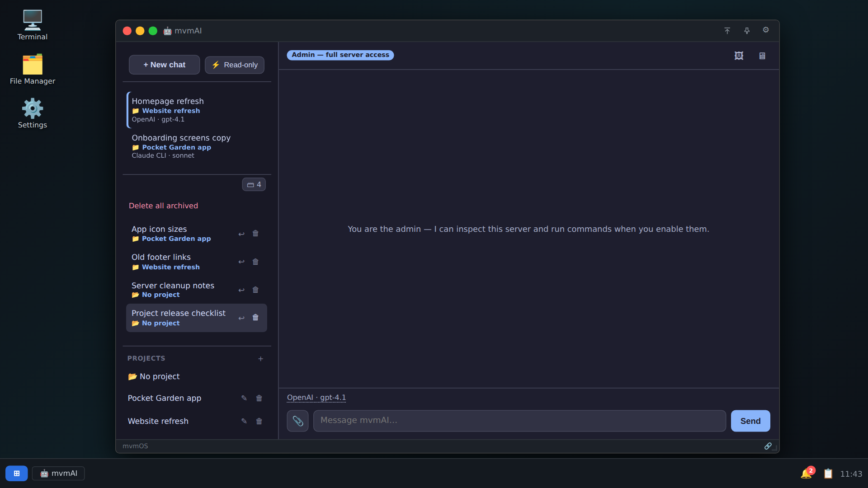This screenshot has width=868, height=488.
Task: Attach a file with the paperclip
Action: pyautogui.click(x=297, y=421)
